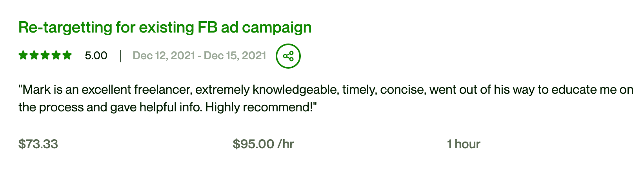The width and height of the screenshot is (644, 189).
Task: Click the word "campaign" in the job title
Action: (277, 28)
